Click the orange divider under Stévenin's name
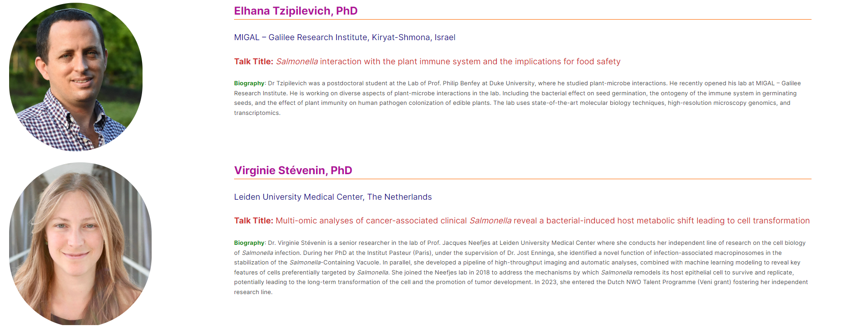868x326 pixels. point(523,179)
